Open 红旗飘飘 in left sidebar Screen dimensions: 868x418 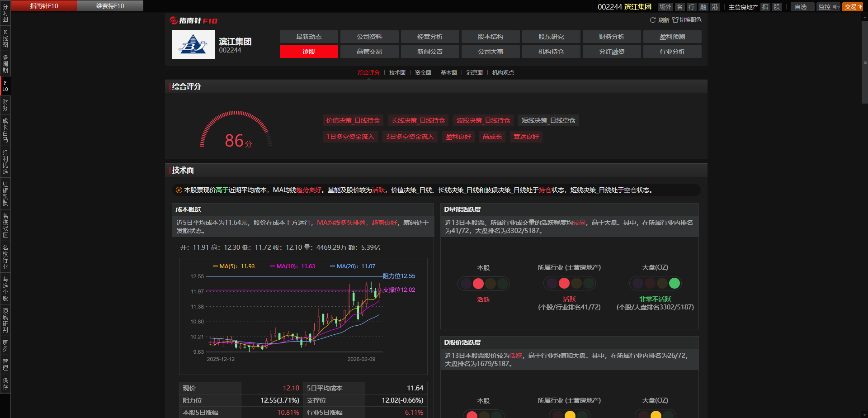coord(5,194)
